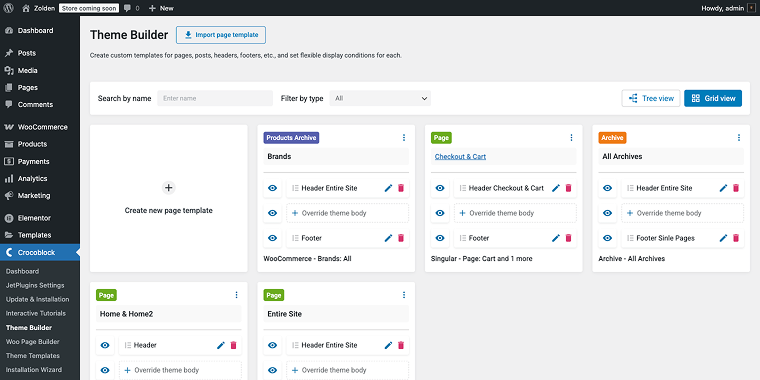Toggle Footer visibility in Checkout & Cart card
The image size is (760, 380).
click(440, 238)
